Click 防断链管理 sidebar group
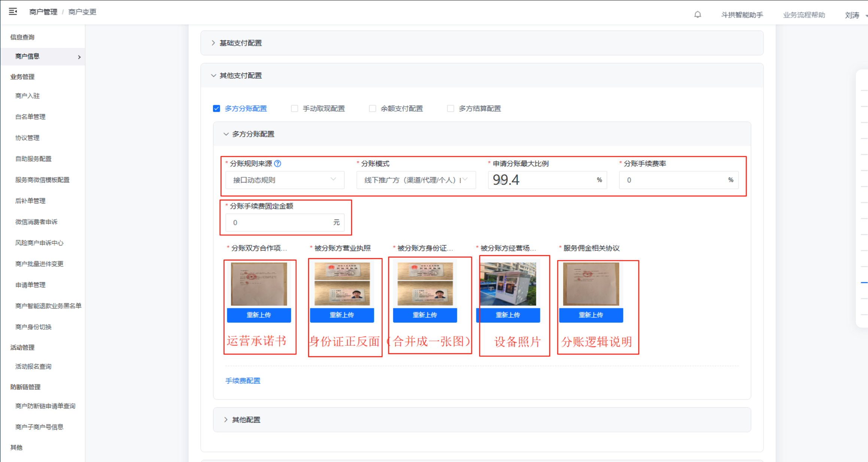 25,387
